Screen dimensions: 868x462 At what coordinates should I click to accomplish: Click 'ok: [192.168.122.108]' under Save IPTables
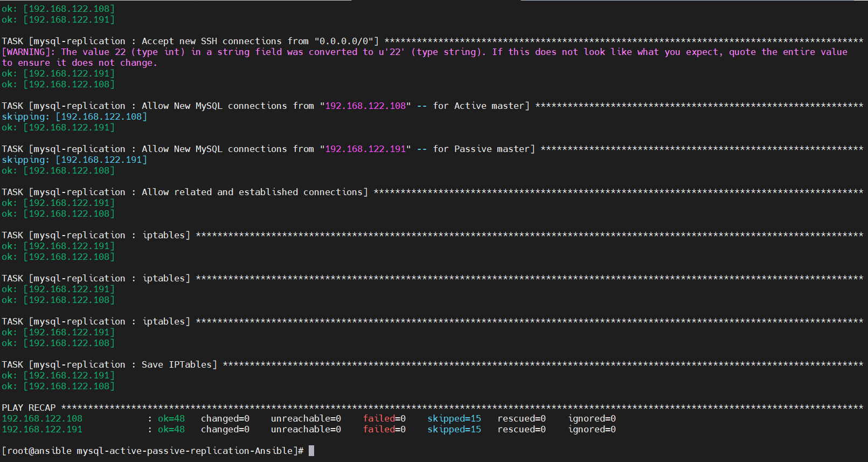pos(58,386)
